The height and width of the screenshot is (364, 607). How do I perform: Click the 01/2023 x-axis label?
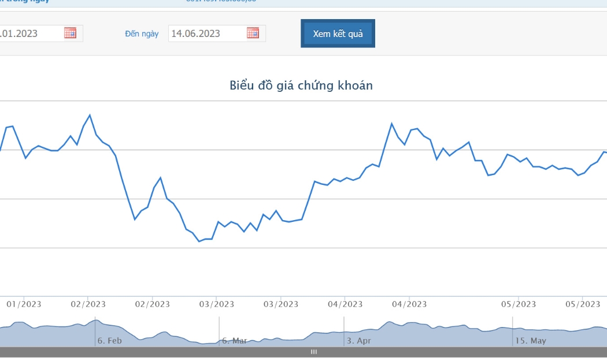[x=24, y=304]
